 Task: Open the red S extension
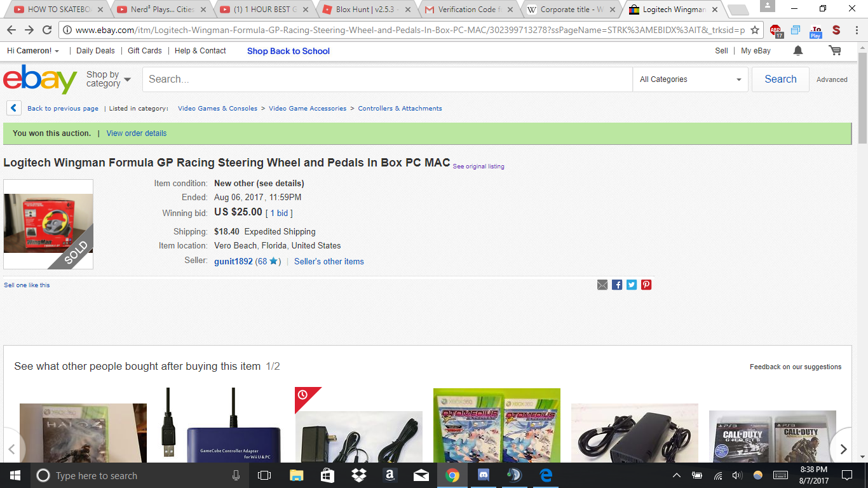click(836, 30)
